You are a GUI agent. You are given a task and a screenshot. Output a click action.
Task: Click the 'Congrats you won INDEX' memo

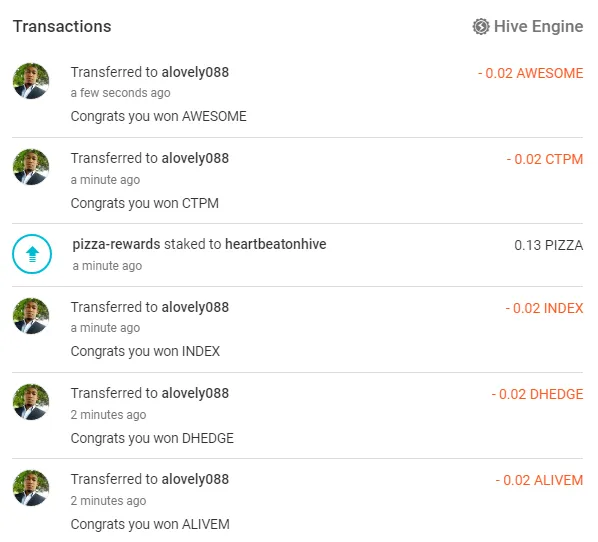(145, 351)
